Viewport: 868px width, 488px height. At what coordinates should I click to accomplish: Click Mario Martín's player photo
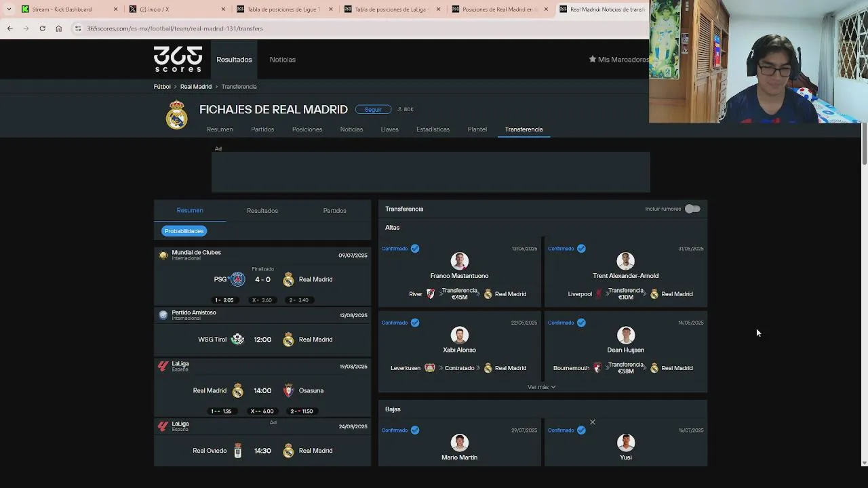tap(459, 443)
